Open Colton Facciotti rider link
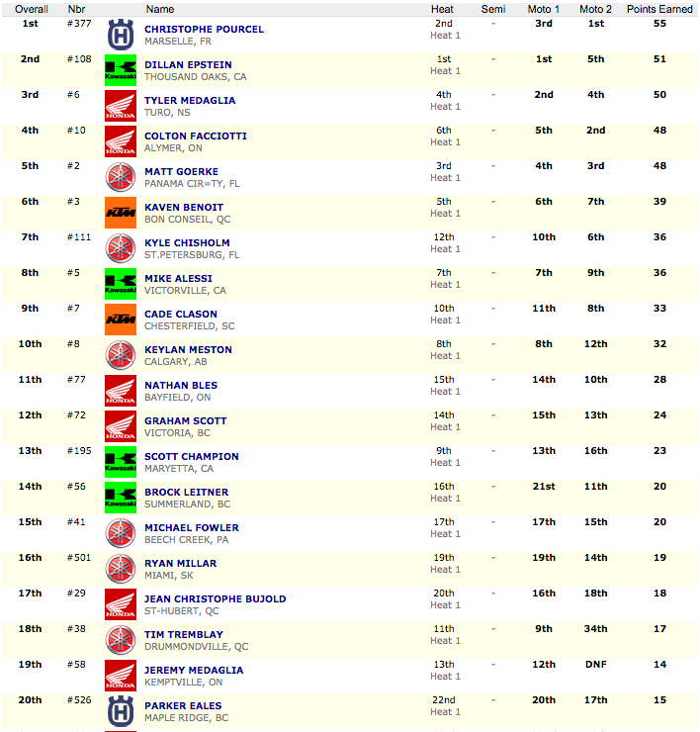The width and height of the screenshot is (700, 732). click(x=196, y=136)
